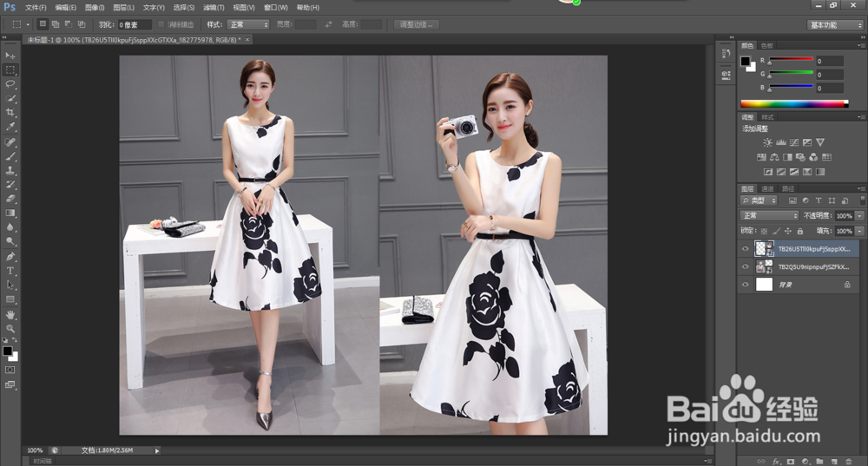The image size is (868, 466).
Task: Select the Rectangle shape tool
Action: pyautogui.click(x=10, y=299)
